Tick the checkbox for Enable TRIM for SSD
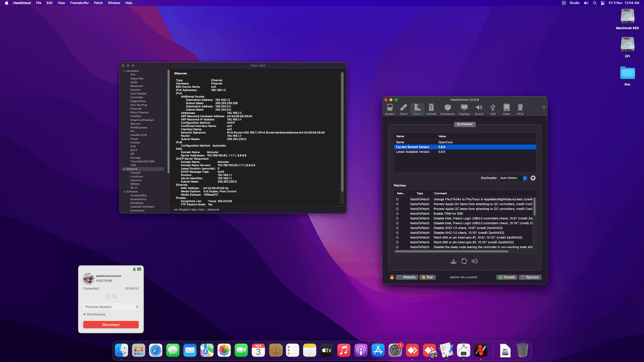 tap(397, 214)
